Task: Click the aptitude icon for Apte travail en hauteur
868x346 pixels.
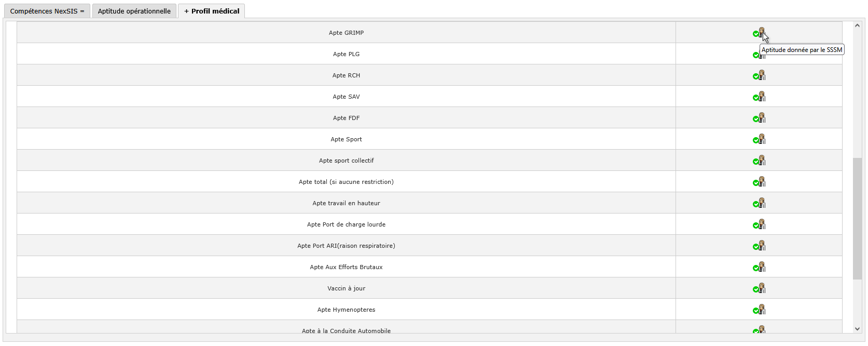Action: tap(759, 203)
